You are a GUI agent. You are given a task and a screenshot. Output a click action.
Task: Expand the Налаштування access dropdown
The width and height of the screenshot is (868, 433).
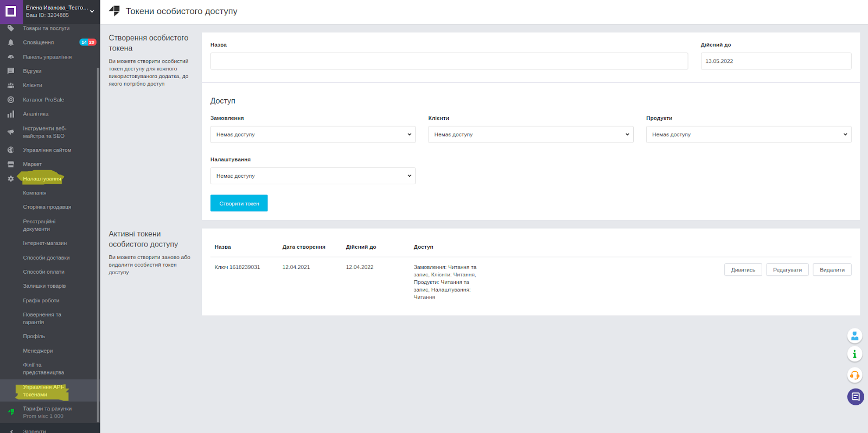[x=313, y=176]
